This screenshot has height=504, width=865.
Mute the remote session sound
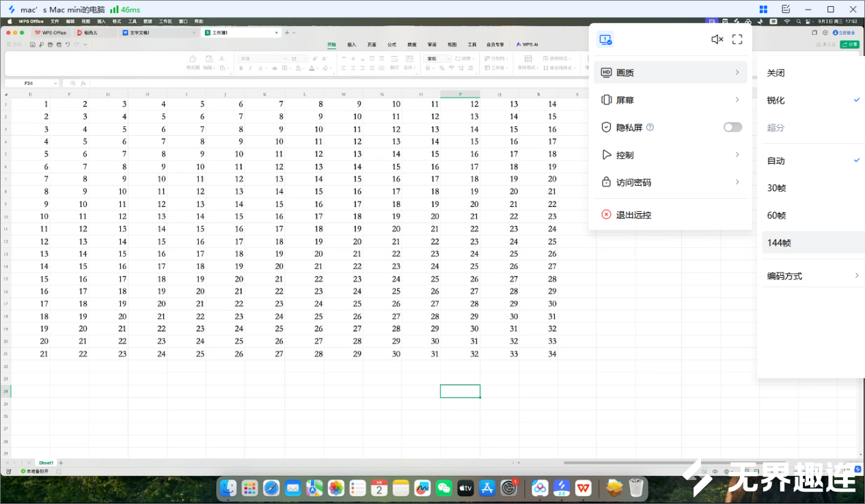717,40
